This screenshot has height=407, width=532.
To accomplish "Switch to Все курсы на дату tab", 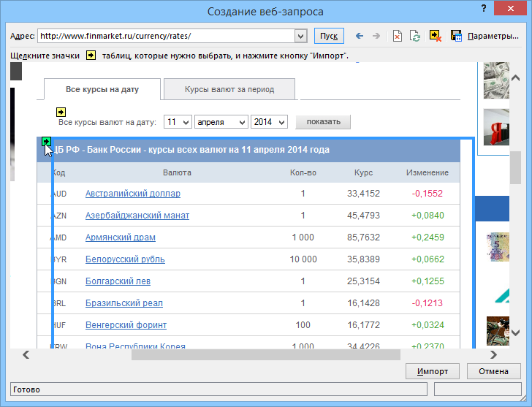I will click(x=102, y=89).
